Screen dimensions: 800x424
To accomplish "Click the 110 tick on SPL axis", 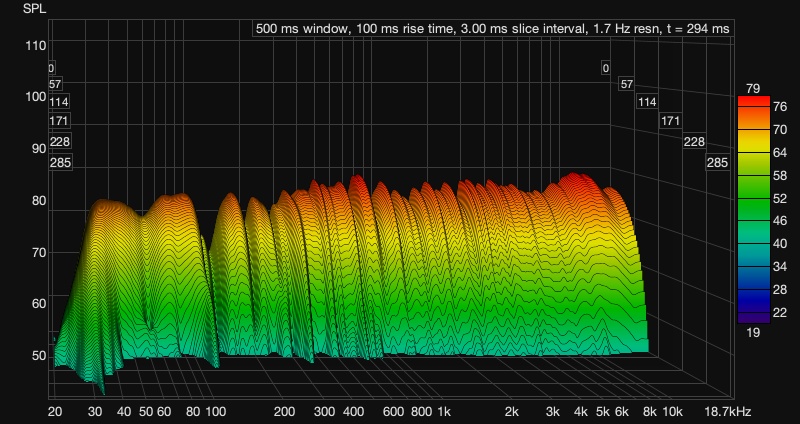I will coord(36,45).
